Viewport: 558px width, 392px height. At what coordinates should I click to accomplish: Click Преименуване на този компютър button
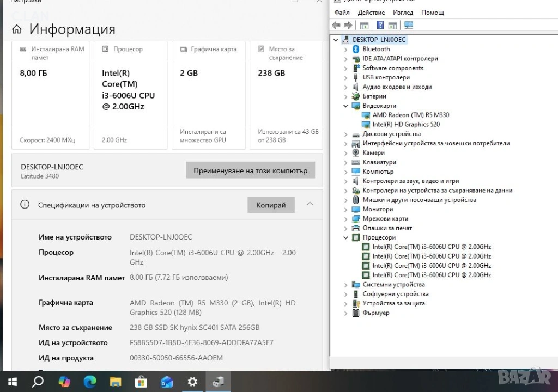coord(250,170)
